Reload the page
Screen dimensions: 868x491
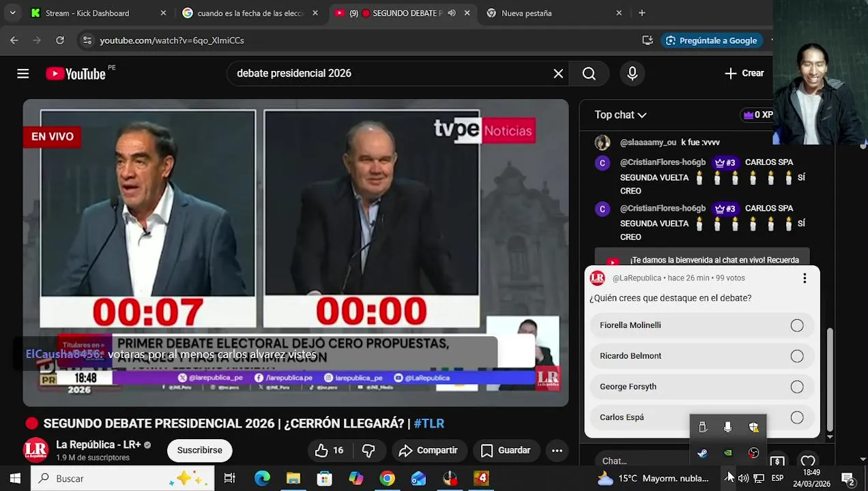pos(60,40)
